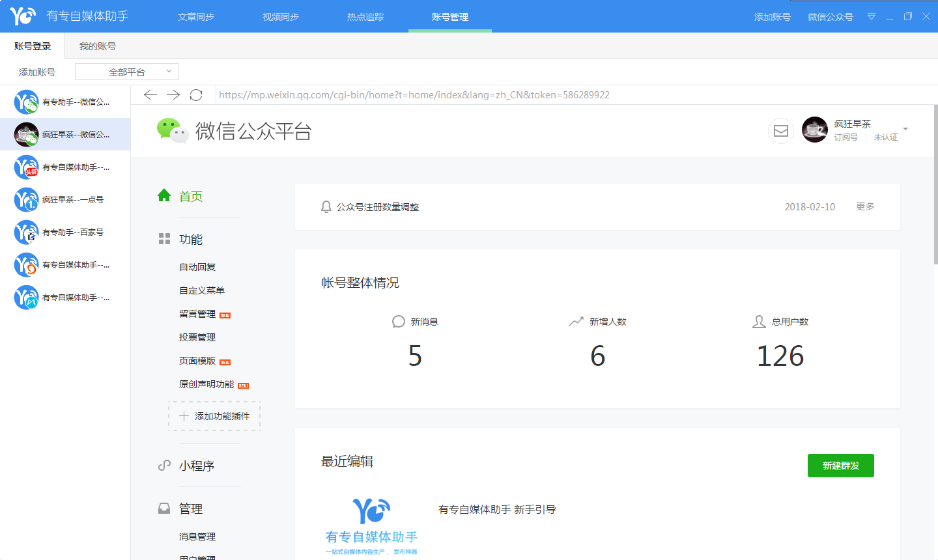This screenshot has width=938, height=560.
Task: Click the browser back arrow
Action: tap(150, 95)
